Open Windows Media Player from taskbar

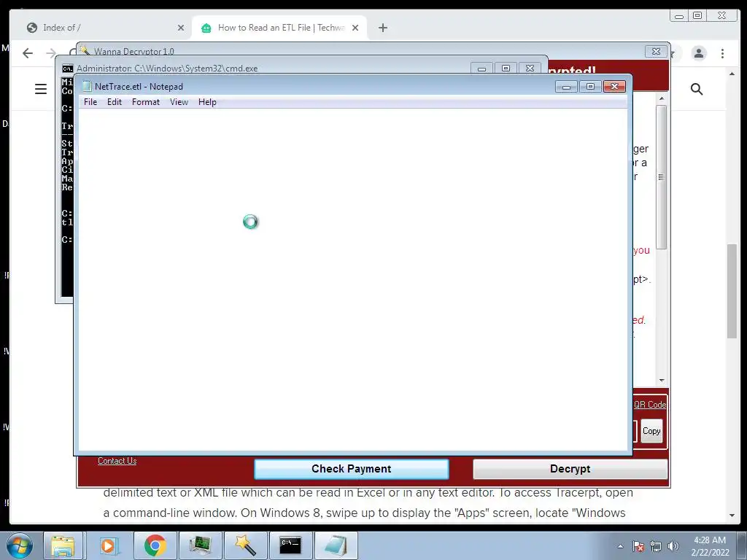pos(108,545)
